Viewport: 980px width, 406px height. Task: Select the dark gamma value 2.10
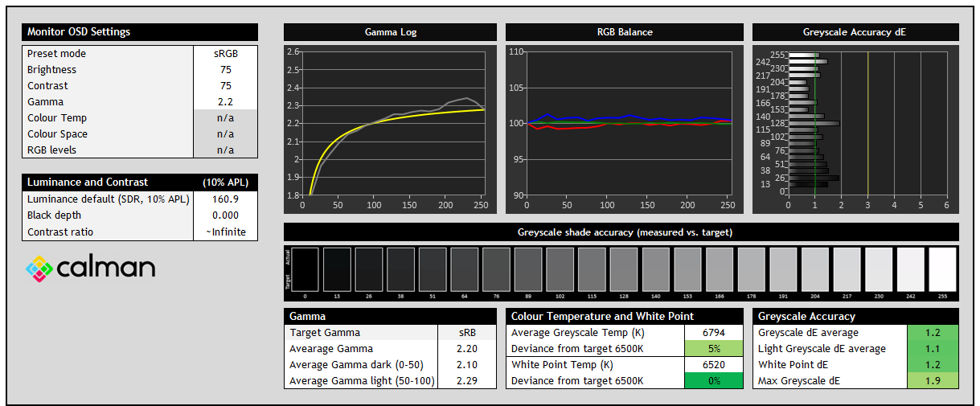coord(466,365)
